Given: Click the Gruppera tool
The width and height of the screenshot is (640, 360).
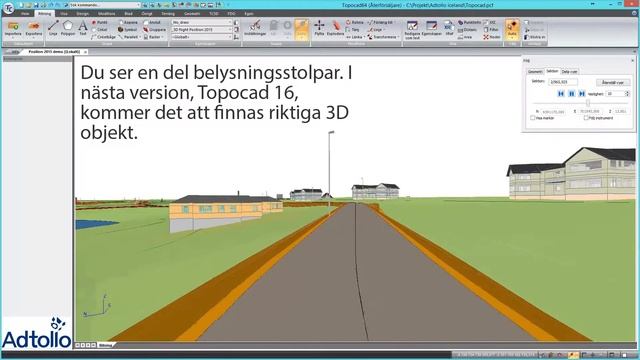Looking at the screenshot, I should (155, 30).
